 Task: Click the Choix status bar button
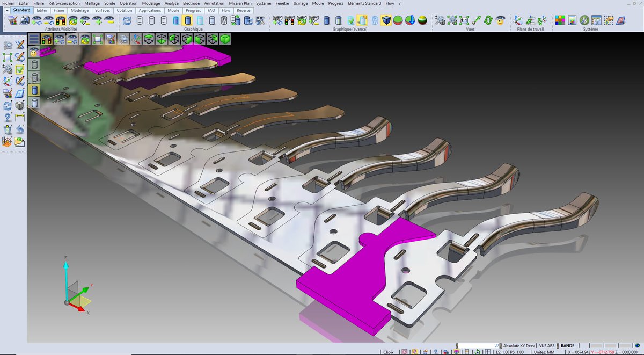tap(388, 352)
